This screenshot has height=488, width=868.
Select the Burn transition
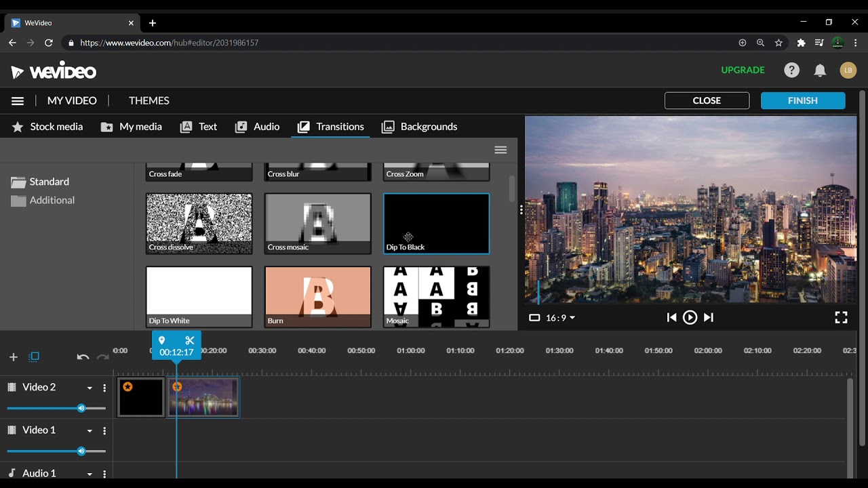pos(317,297)
